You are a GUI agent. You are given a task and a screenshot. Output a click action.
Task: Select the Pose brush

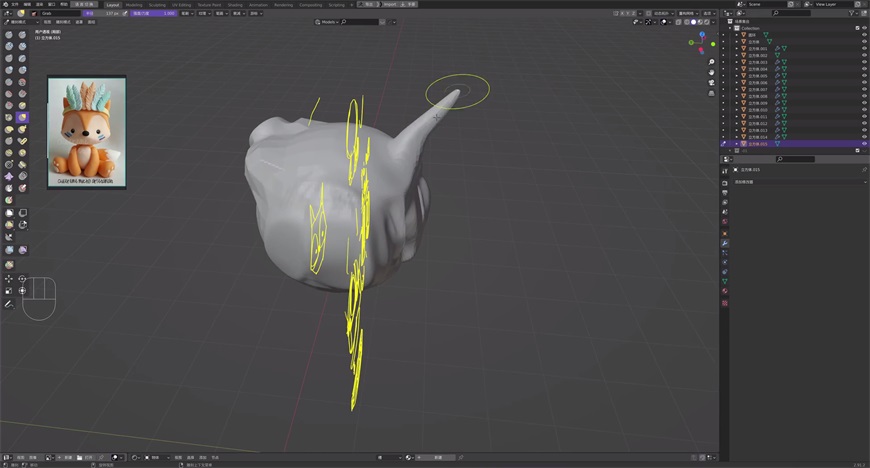click(22, 141)
